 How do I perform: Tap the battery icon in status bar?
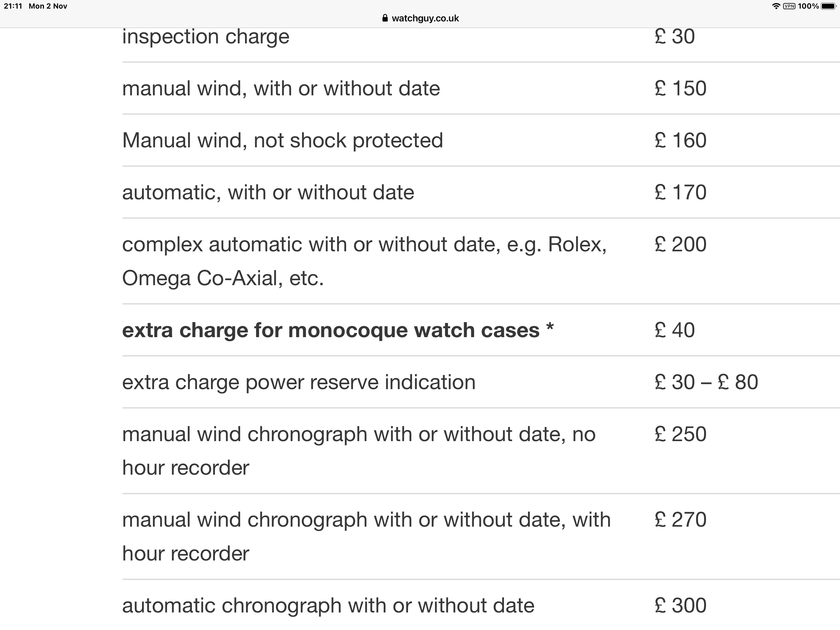coord(828,6)
